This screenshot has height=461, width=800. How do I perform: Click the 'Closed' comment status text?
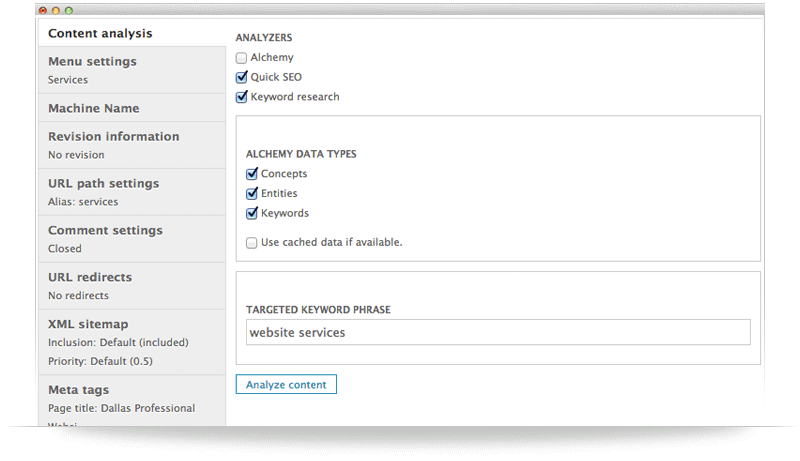[x=65, y=249]
